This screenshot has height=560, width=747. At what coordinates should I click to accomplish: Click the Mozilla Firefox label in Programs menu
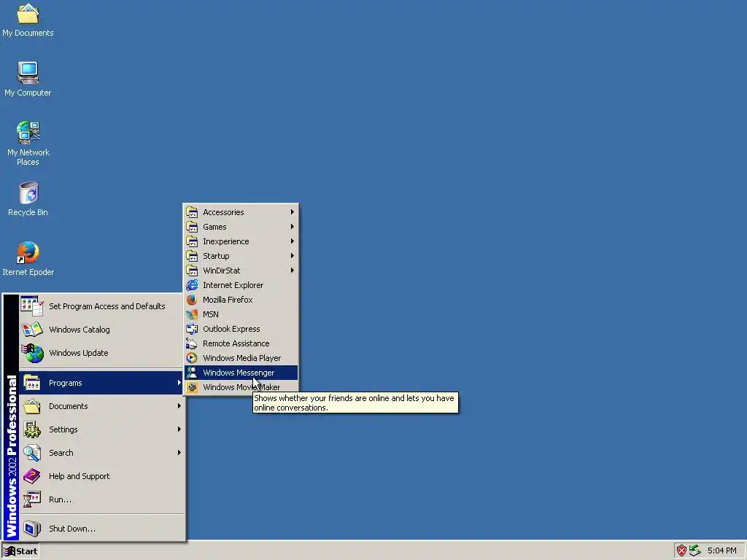pos(228,300)
